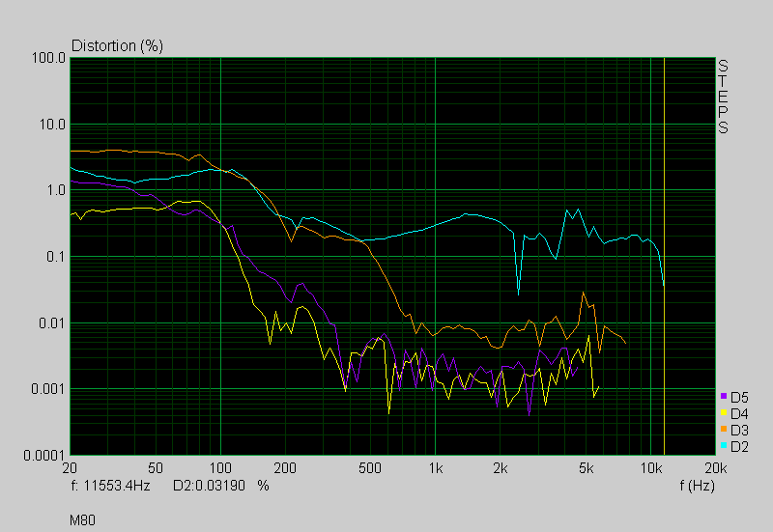This screenshot has width=773, height=532.
Task: Click the 5k frequency axis label
Action: [x=586, y=468]
